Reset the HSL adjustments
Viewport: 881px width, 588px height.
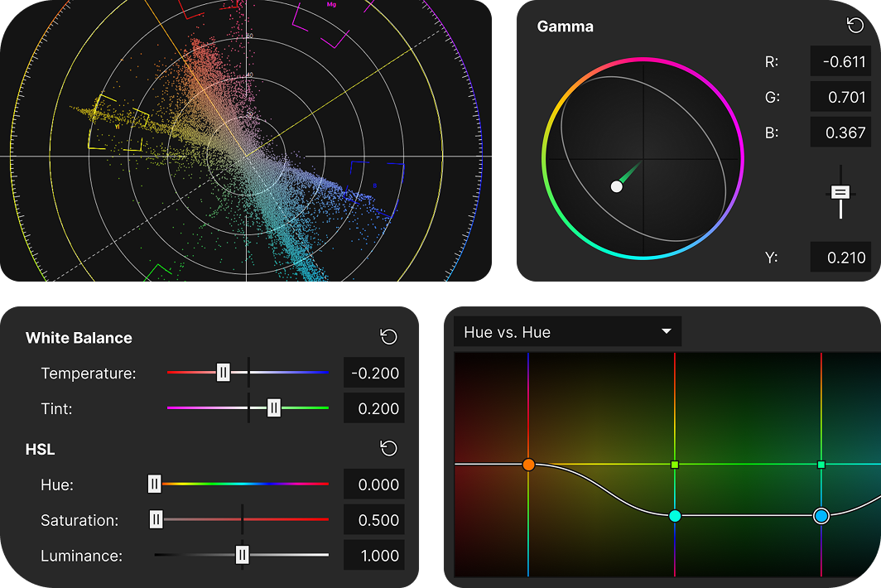[388, 448]
